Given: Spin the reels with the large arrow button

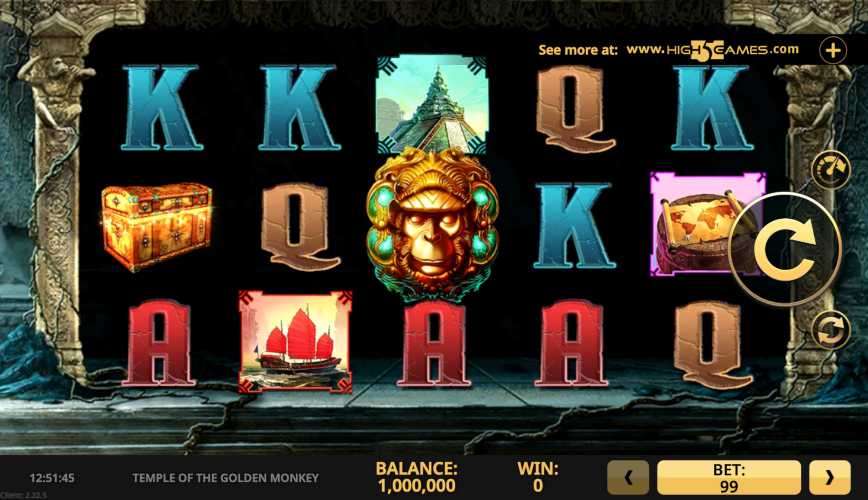Looking at the screenshot, I should click(786, 249).
